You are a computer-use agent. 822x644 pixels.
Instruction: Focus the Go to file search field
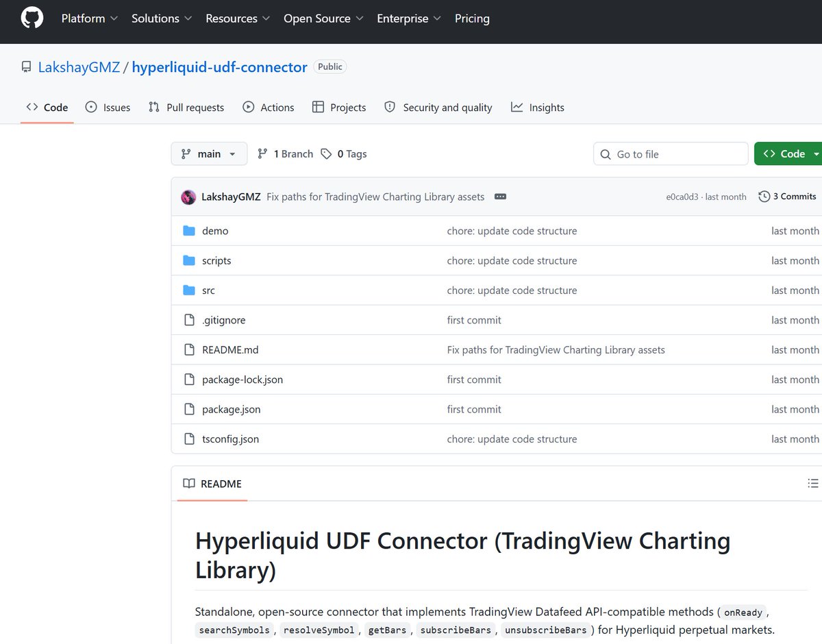click(671, 154)
